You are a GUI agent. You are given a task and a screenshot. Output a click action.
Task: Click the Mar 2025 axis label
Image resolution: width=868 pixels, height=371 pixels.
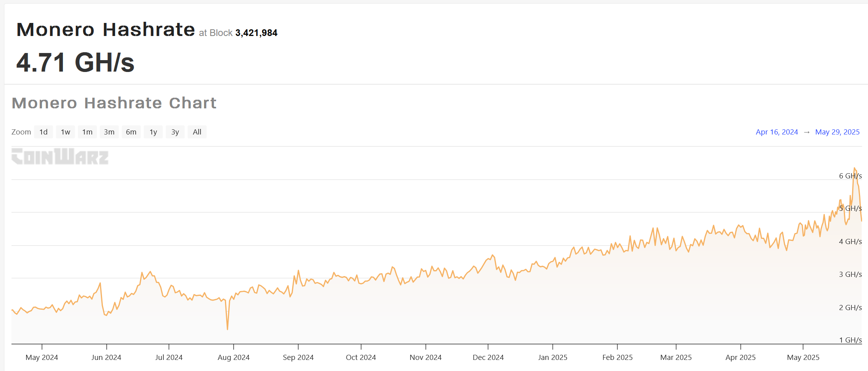point(676,358)
